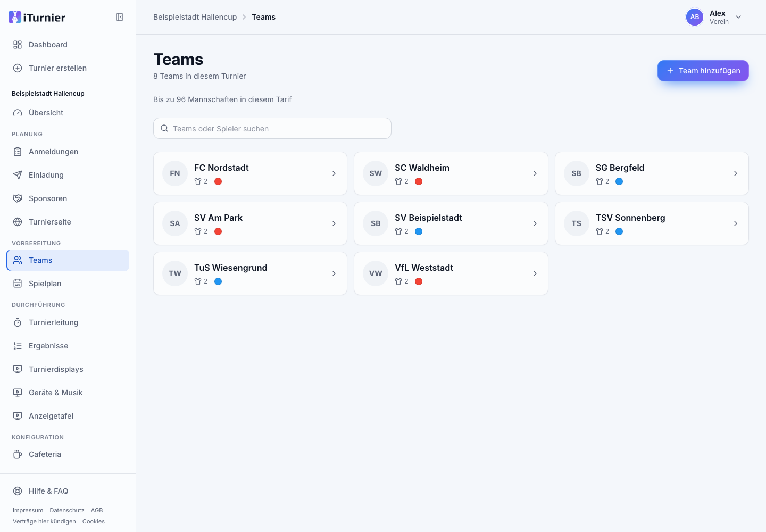This screenshot has width=766, height=532.
Task: Open the Turnierleitung menu item
Action: point(68,322)
